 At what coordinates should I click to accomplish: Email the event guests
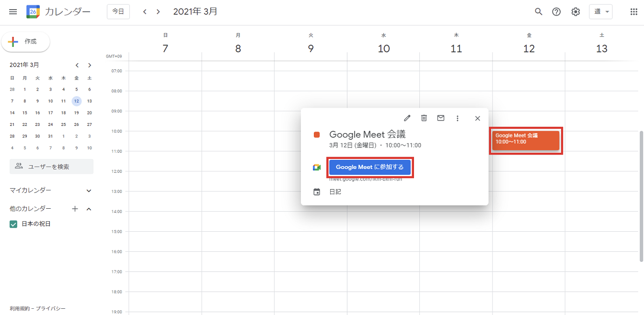(440, 118)
